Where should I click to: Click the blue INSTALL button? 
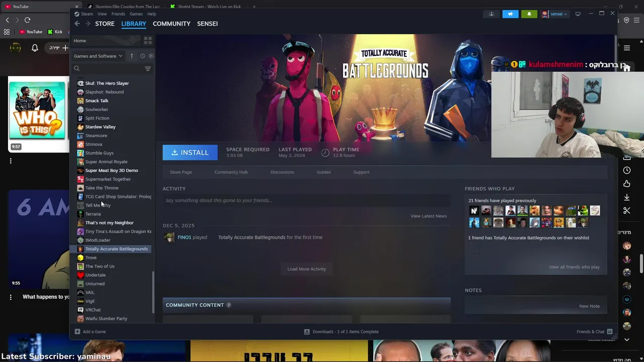point(190,152)
